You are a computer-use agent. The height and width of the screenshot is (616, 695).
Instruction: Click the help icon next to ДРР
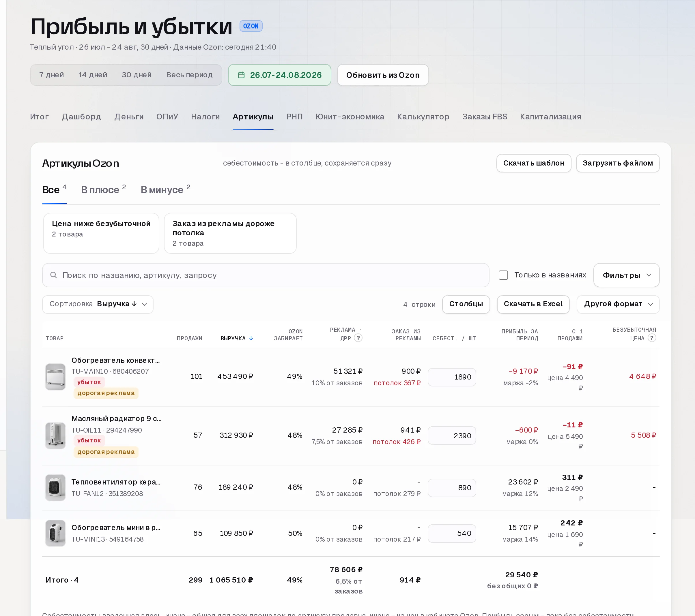pyautogui.click(x=358, y=338)
